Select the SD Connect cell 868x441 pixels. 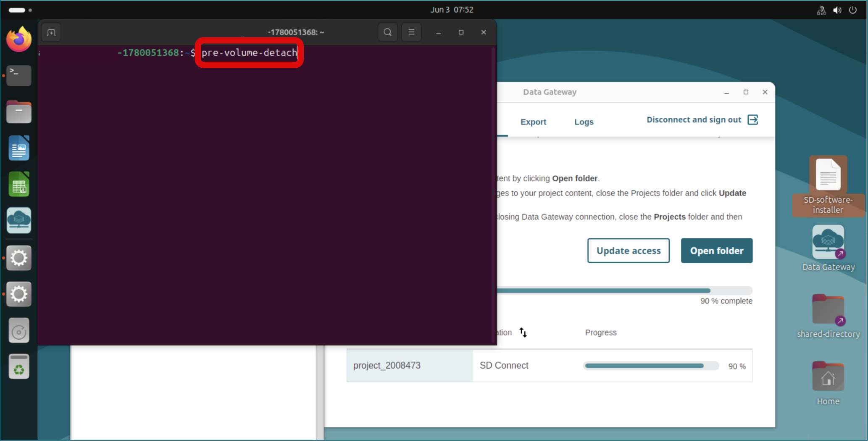tap(504, 365)
